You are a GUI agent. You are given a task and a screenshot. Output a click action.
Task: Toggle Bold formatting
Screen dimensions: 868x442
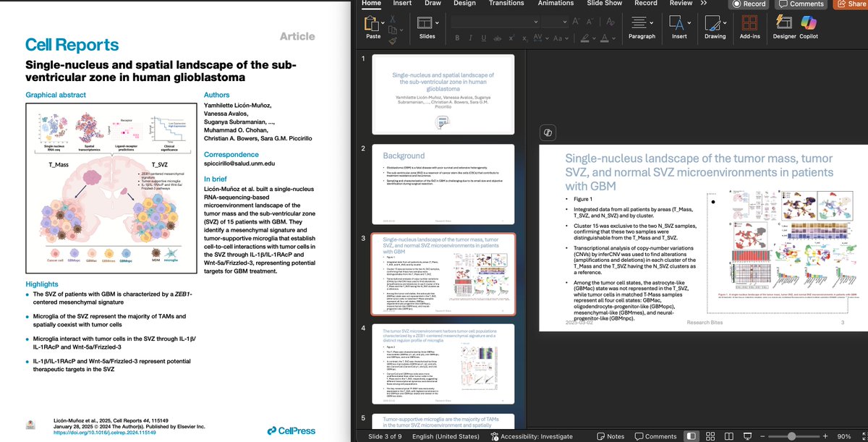coord(457,38)
